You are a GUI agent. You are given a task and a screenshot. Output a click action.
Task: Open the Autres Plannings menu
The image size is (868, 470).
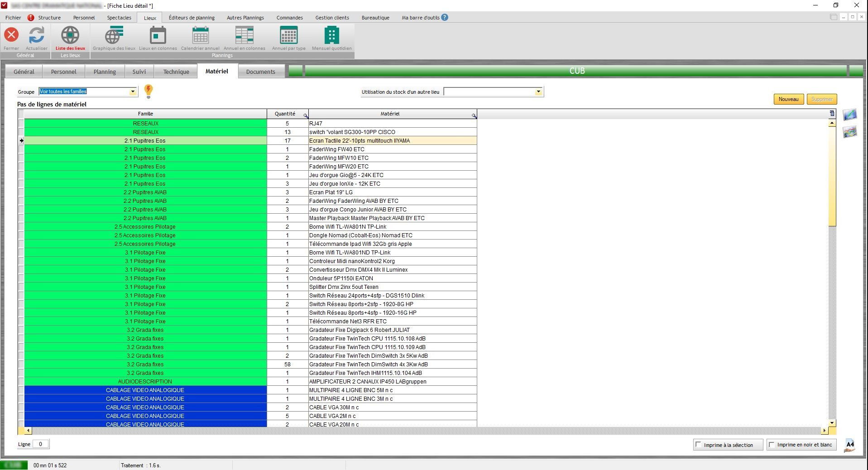pyautogui.click(x=245, y=18)
